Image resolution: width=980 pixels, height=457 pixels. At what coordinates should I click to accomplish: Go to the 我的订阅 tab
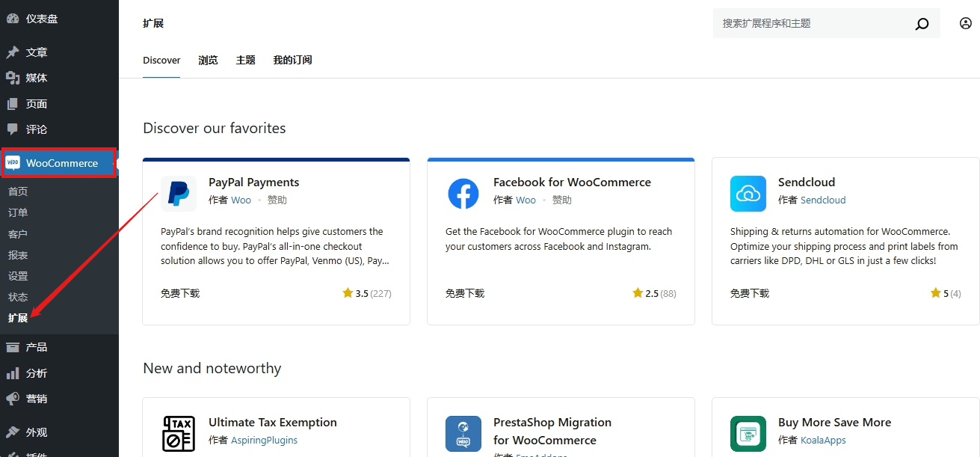click(293, 60)
